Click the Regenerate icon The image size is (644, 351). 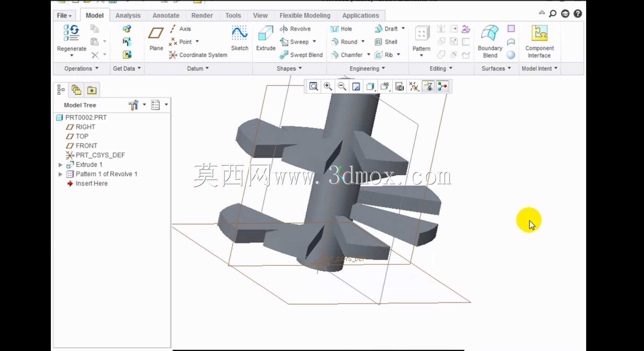point(72,33)
